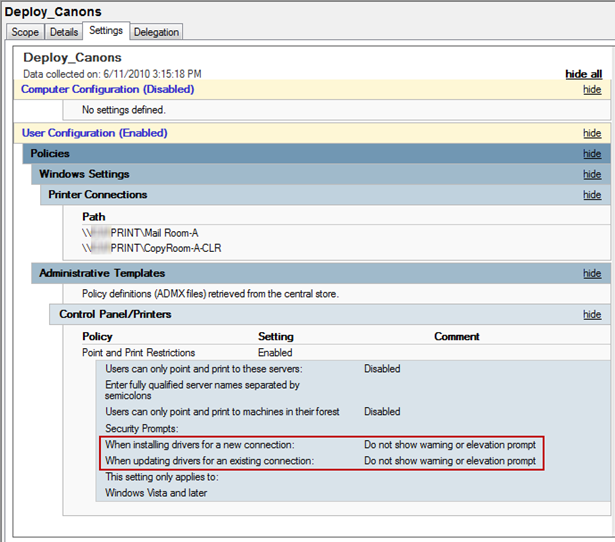Click hide link for Control Panel/Printers
This screenshot has height=542, width=615.
[x=592, y=314]
